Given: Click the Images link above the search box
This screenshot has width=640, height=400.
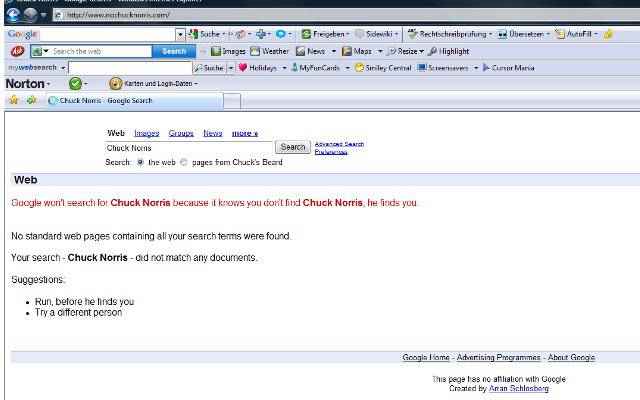Looking at the screenshot, I should tap(147, 133).
